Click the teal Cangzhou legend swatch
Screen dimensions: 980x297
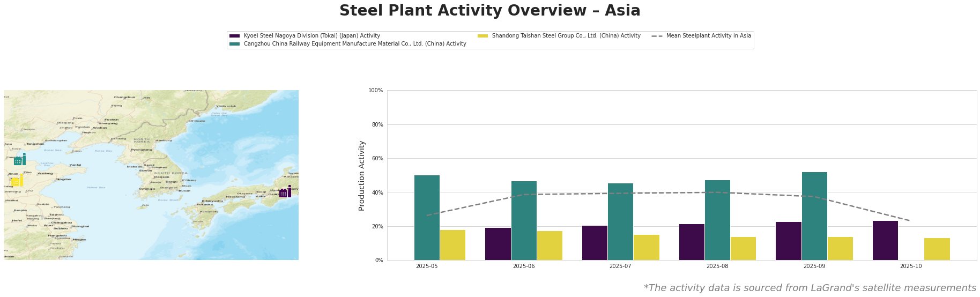click(x=234, y=44)
